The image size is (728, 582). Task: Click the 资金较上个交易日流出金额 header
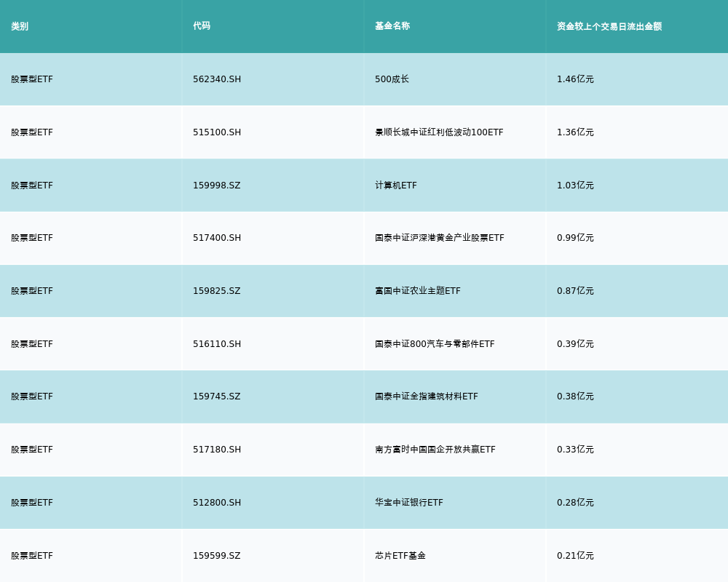pos(609,26)
